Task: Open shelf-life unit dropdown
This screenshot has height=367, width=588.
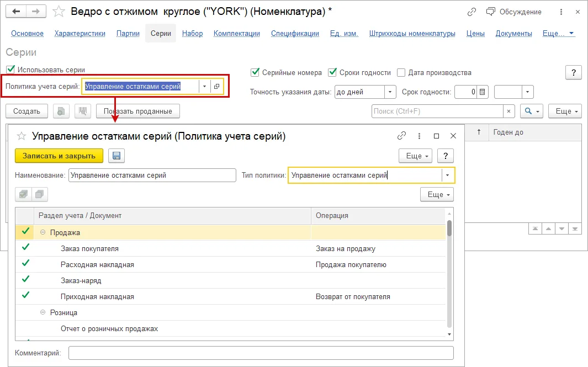Action: 528,92
